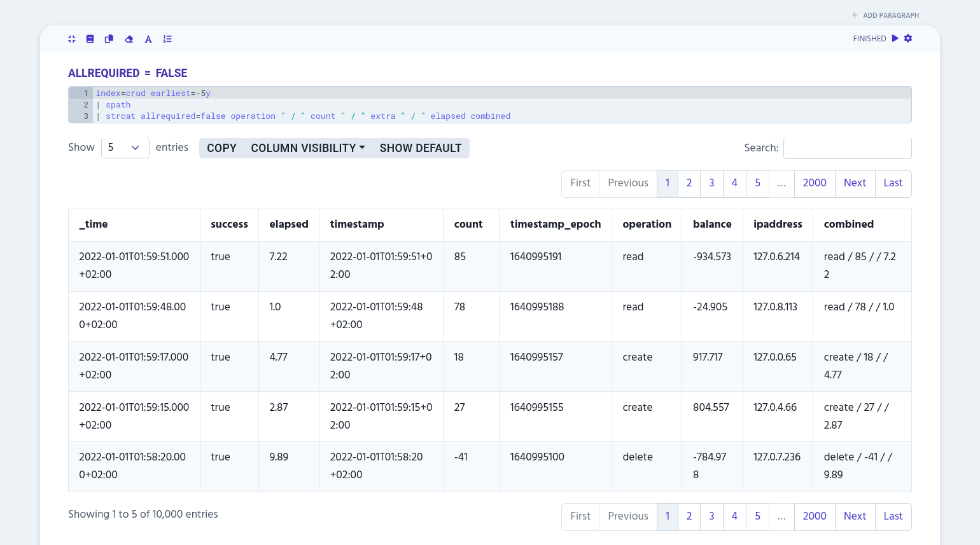980x545 pixels.
Task: Open paragraph settings gear icon
Action: point(908,38)
